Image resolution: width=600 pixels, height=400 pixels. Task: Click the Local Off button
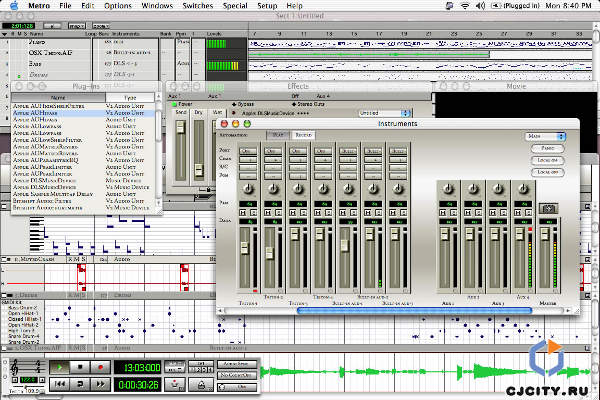[548, 172]
